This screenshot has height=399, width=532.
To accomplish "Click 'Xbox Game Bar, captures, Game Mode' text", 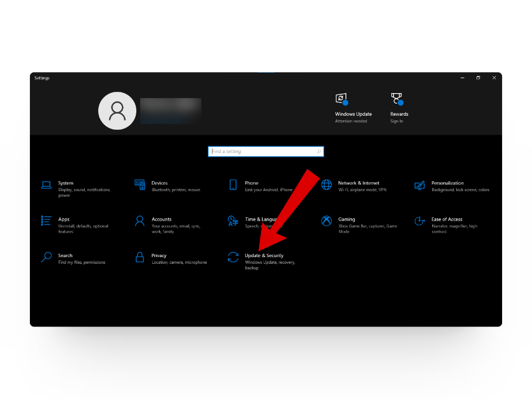I will [x=367, y=229].
